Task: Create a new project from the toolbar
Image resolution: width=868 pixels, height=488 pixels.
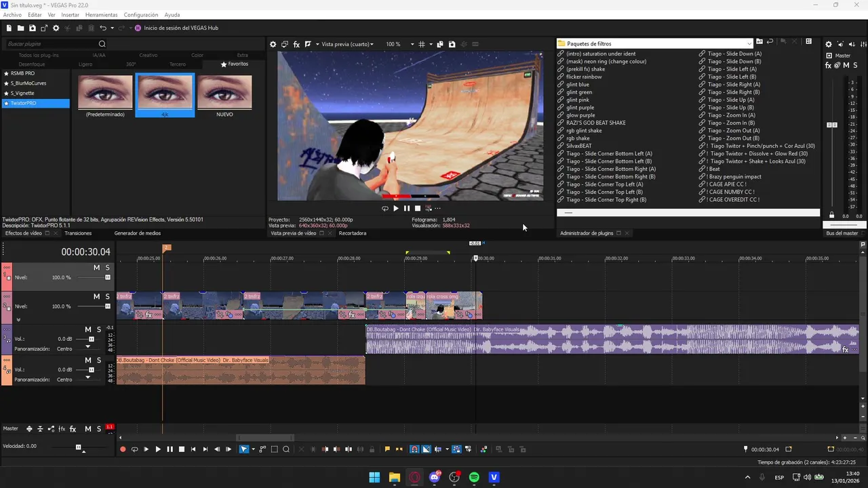Action: 9,28
